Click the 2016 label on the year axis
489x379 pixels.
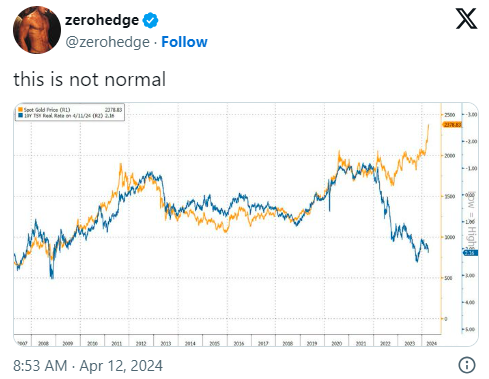[x=239, y=343]
